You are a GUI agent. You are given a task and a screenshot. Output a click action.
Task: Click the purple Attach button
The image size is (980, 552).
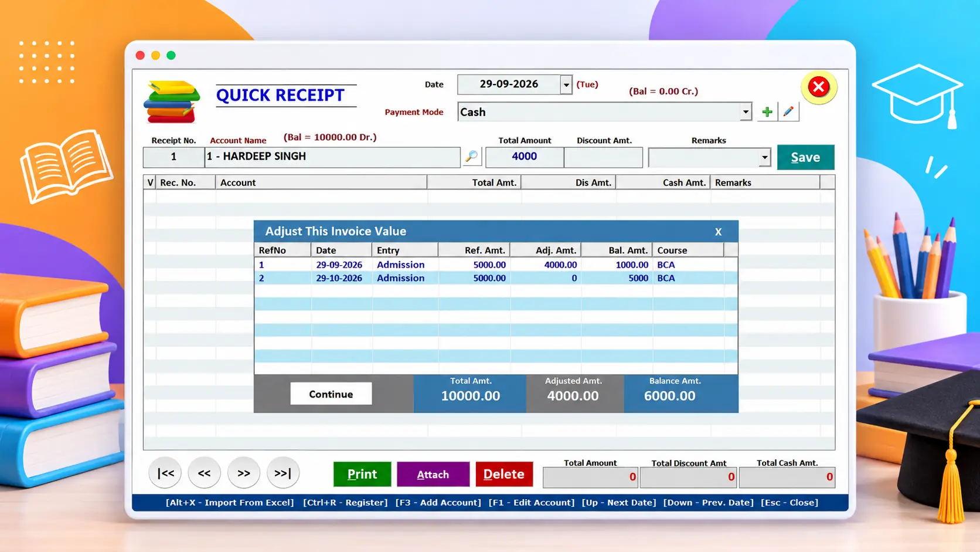pos(433,474)
